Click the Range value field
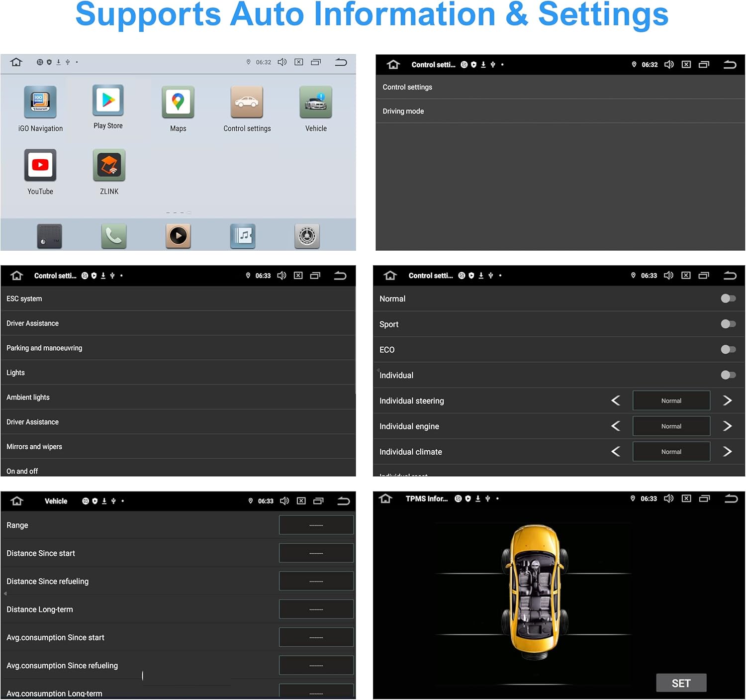 coord(316,525)
